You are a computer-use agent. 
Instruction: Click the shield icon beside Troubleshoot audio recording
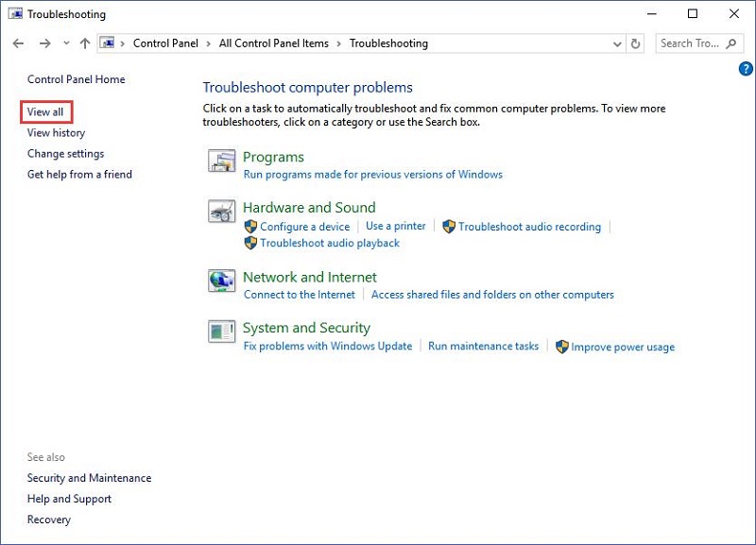[x=449, y=227]
